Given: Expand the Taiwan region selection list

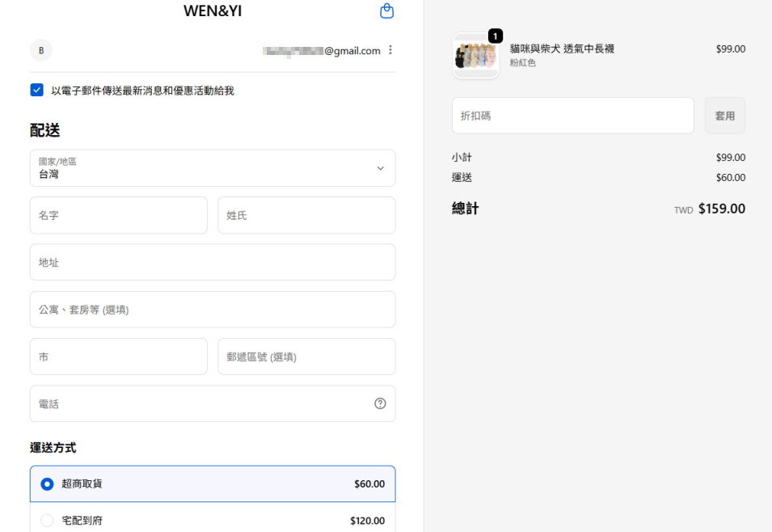Looking at the screenshot, I should click(212, 167).
